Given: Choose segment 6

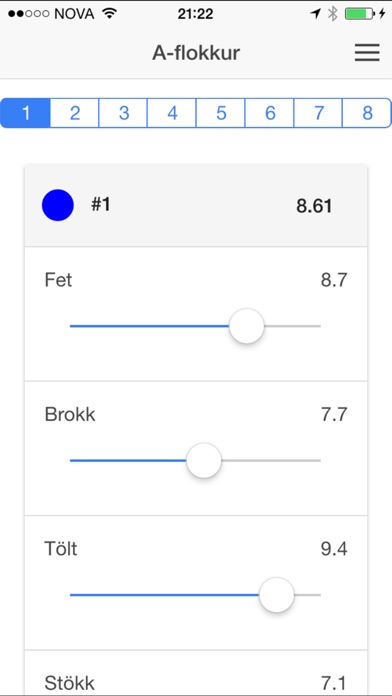Looking at the screenshot, I should (x=270, y=113).
